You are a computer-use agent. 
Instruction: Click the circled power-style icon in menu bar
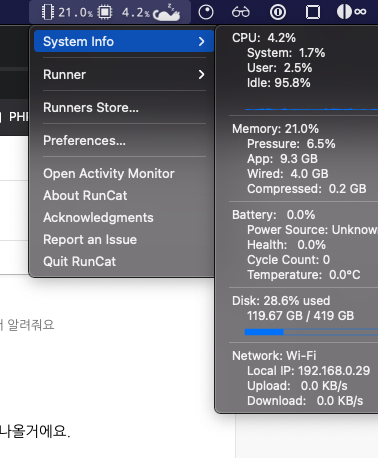pyautogui.click(x=278, y=12)
